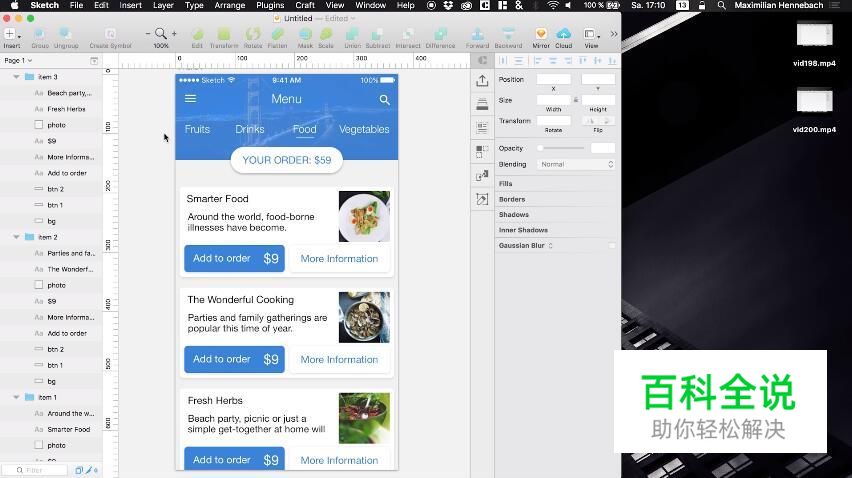Open the Cloud upload tool

tap(564, 34)
